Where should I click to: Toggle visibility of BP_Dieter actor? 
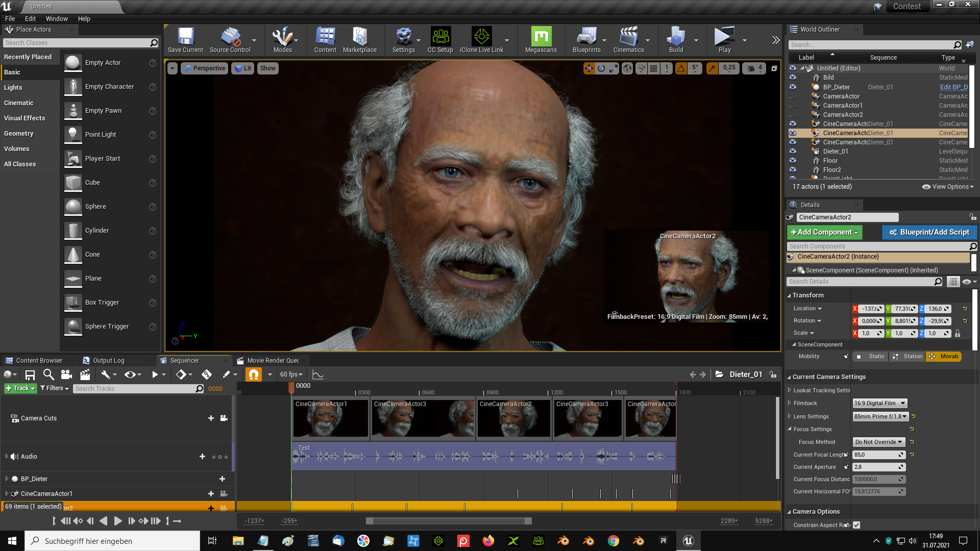click(792, 87)
